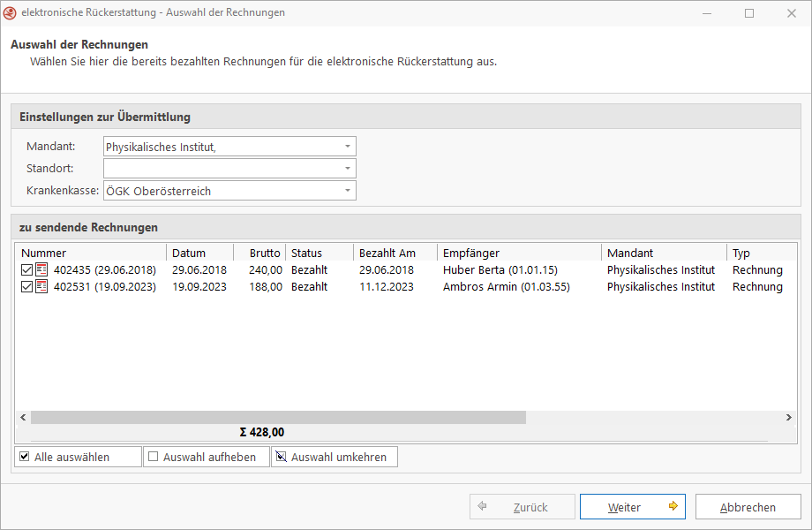Open the Mandant dropdown
Viewport: 812px width, 530px height.
coord(348,147)
